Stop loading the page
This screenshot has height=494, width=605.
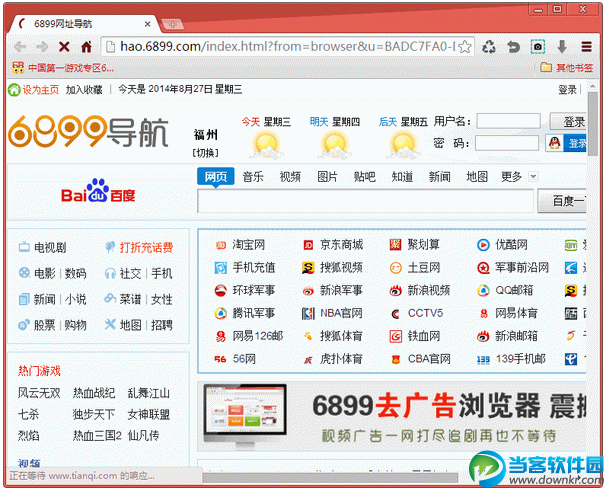click(x=64, y=47)
